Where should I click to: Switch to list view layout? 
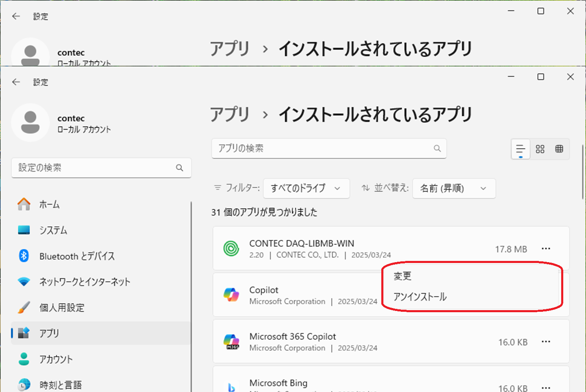[x=521, y=149]
